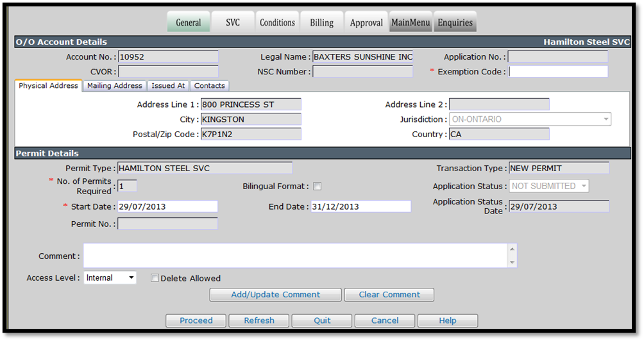Click the comment box scroll down arrow
644x341 pixels.
click(x=512, y=262)
